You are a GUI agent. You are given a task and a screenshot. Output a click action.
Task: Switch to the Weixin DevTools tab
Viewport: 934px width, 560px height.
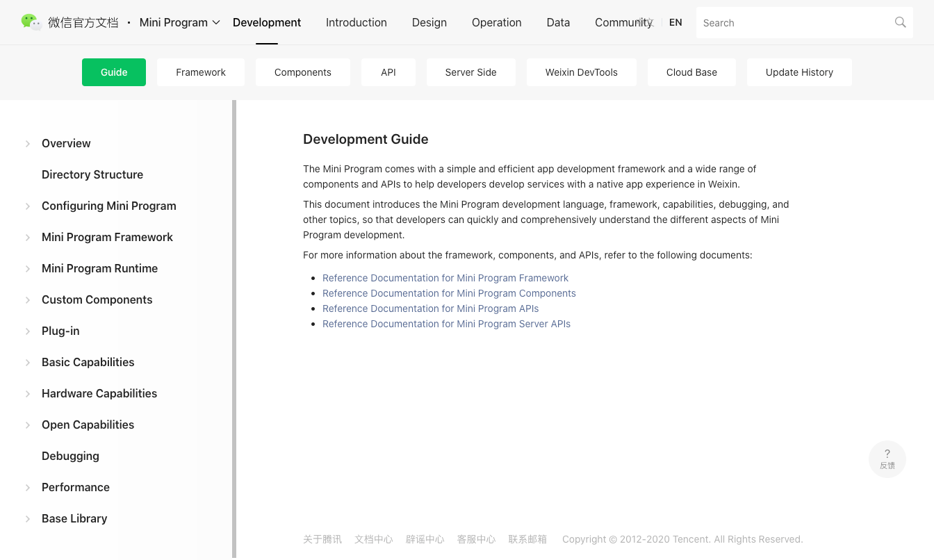coord(581,72)
